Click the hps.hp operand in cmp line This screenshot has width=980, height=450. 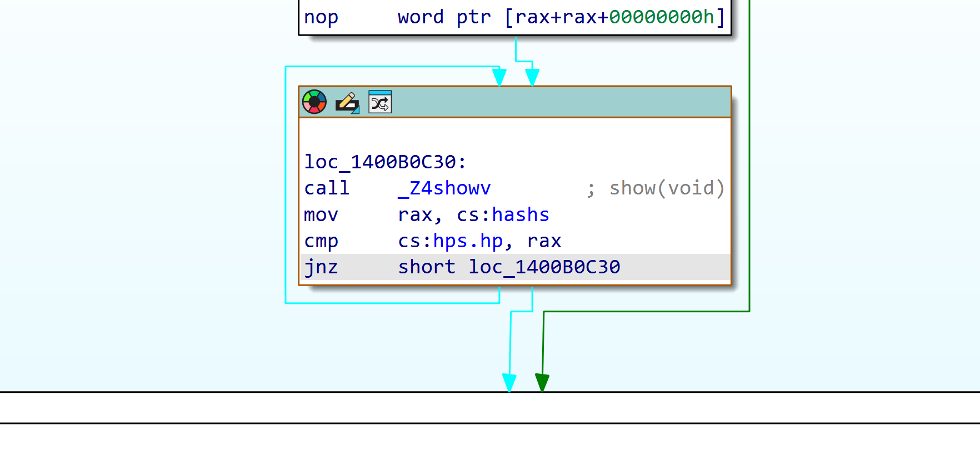click(x=468, y=241)
